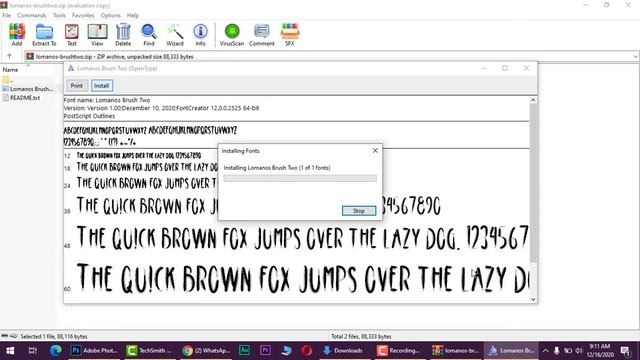The image size is (640, 360).
Task: Click 'Total 2 files, 88,333 bytes' status
Action: coord(361,336)
